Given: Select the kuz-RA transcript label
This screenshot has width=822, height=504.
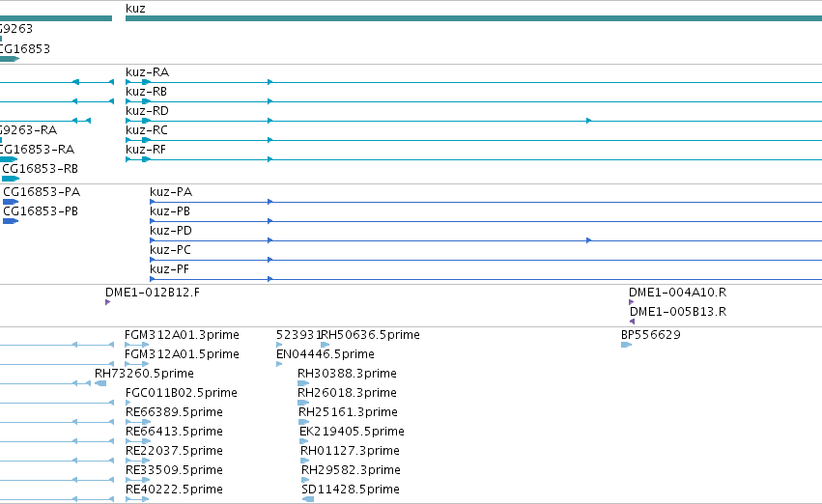Looking at the screenshot, I should [148, 72].
